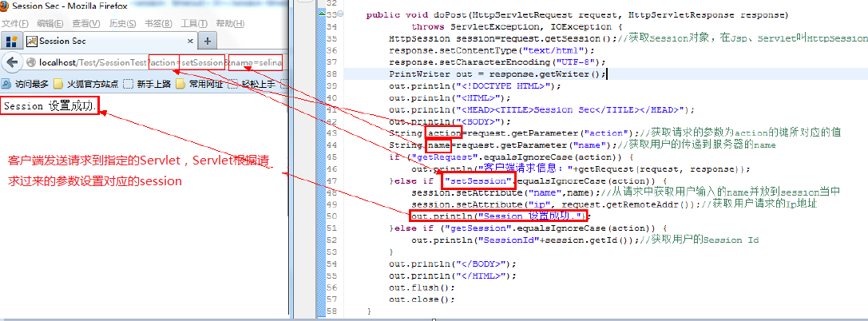Open a new tab with plus button

coord(207,41)
